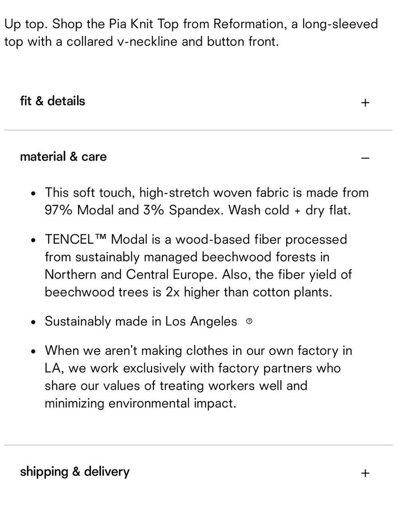Click the Wash cold + dry flat instruction
This screenshot has height=532, width=399.
[x=290, y=210]
